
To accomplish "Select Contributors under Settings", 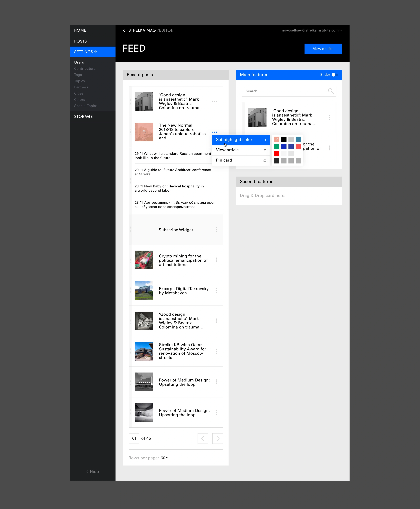I will (x=85, y=69).
